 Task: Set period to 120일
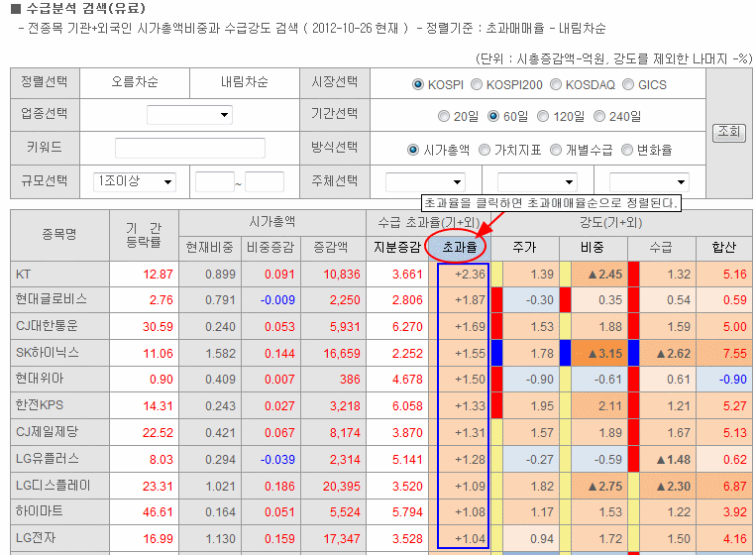click(543, 116)
